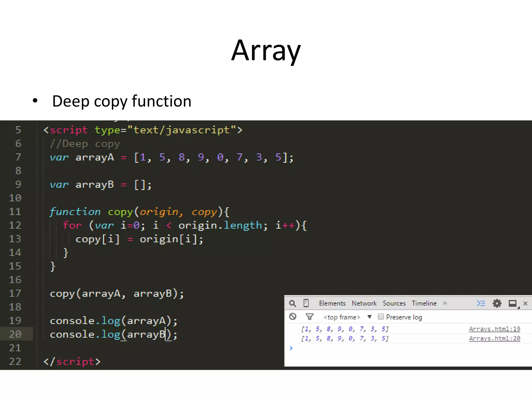The height and width of the screenshot is (399, 532).
Task: Toggle the device mode phone icon
Action: click(306, 303)
